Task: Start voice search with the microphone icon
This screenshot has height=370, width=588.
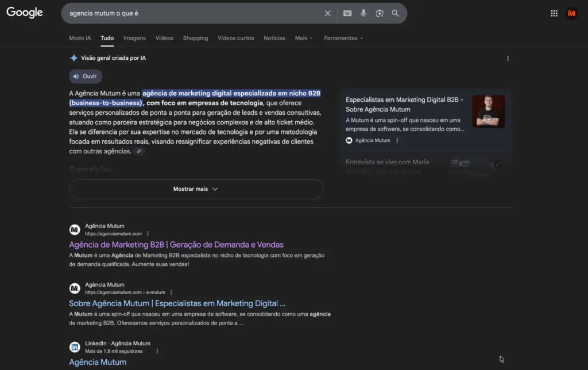Action: (x=363, y=13)
